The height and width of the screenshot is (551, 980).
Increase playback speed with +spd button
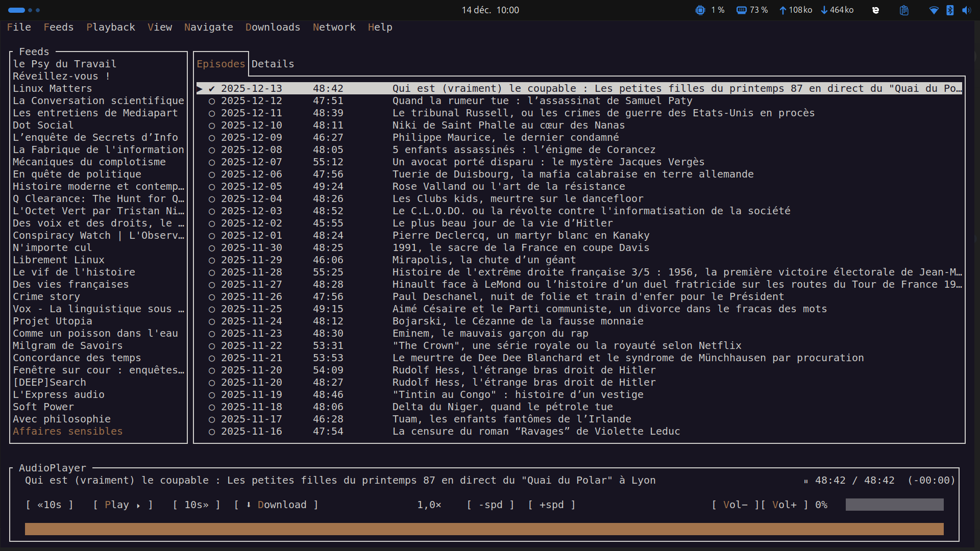point(551,505)
